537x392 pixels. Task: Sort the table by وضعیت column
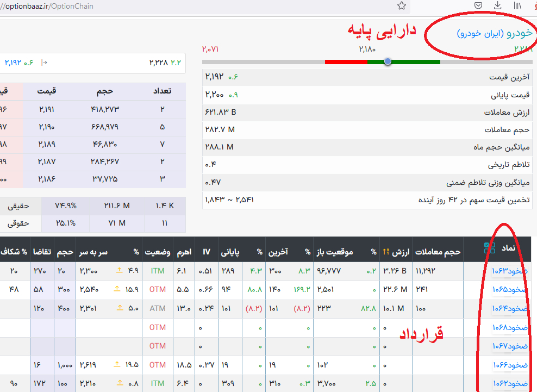158,252
